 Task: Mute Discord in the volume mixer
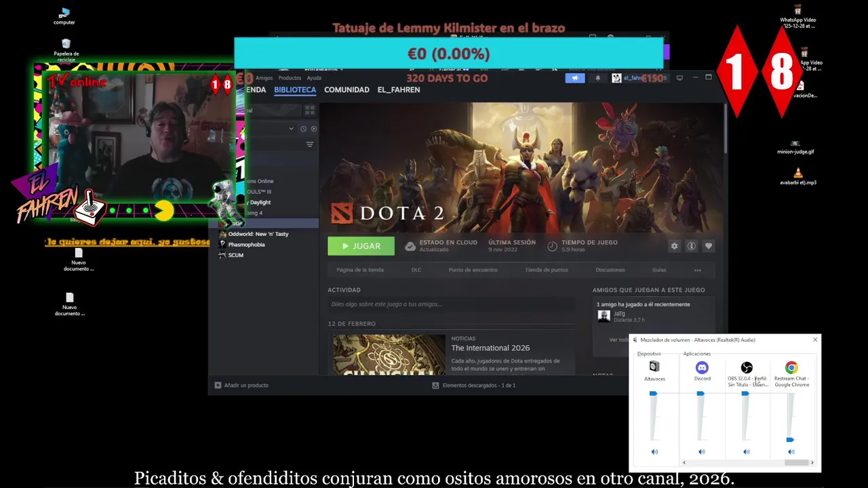[x=702, y=451]
